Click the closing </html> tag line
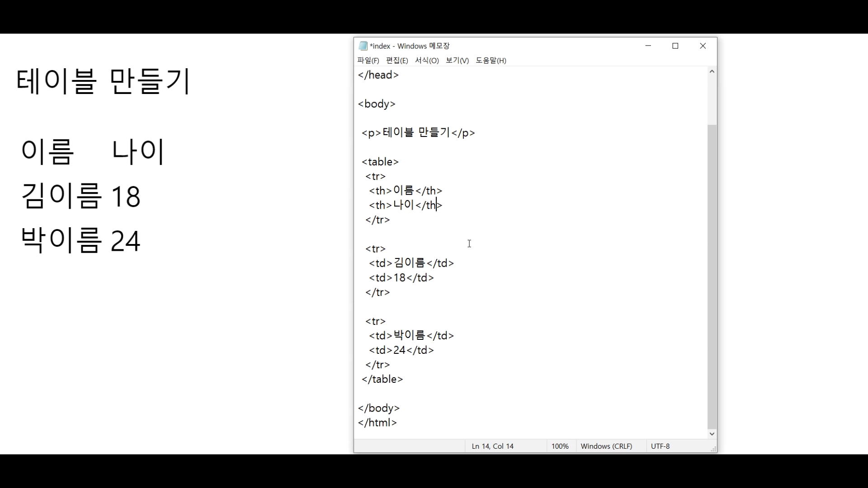Image resolution: width=868 pixels, height=488 pixels. pos(377,423)
